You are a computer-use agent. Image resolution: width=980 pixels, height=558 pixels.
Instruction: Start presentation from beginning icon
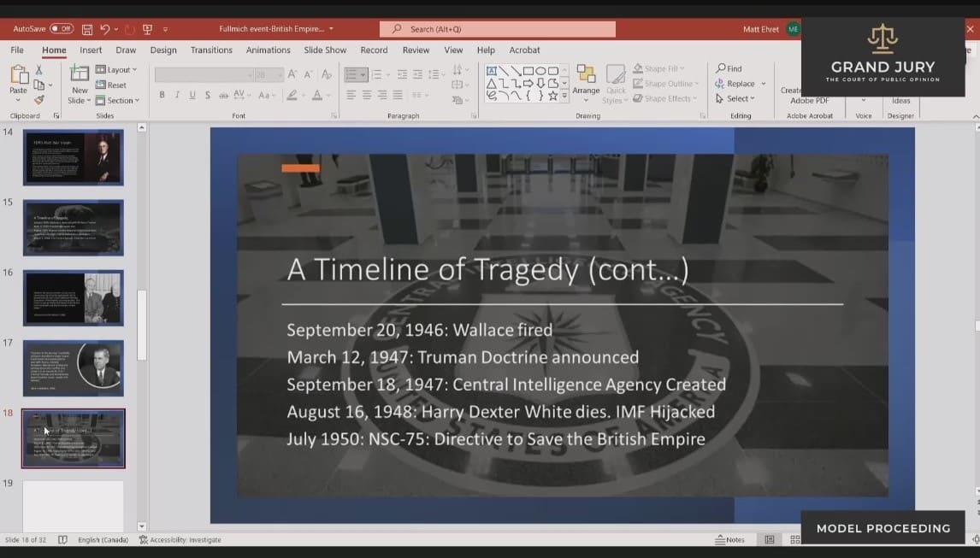147,29
